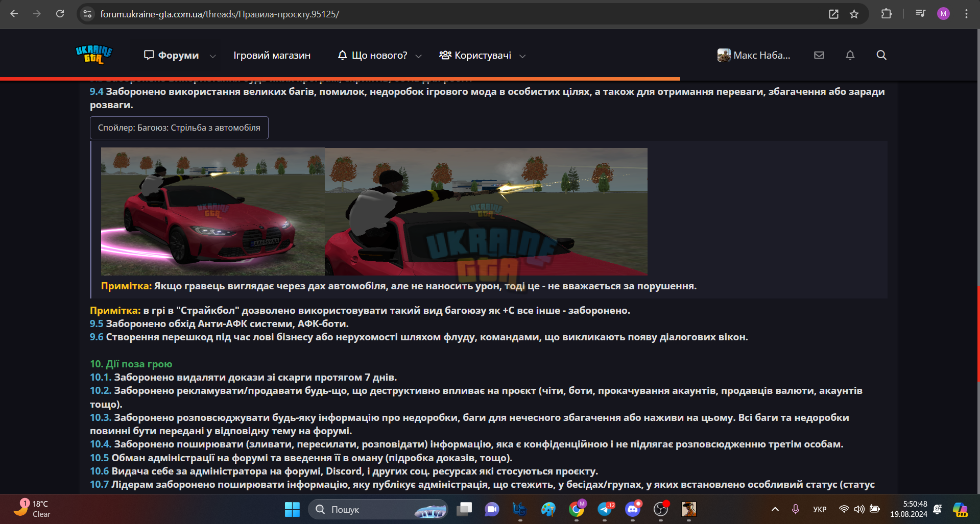This screenshot has width=980, height=524.
Task: Open forum private messages envelope icon
Action: 819,55
